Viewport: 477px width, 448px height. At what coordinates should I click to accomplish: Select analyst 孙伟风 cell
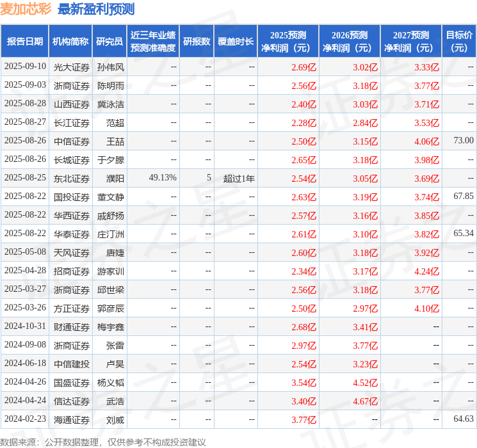click(111, 67)
